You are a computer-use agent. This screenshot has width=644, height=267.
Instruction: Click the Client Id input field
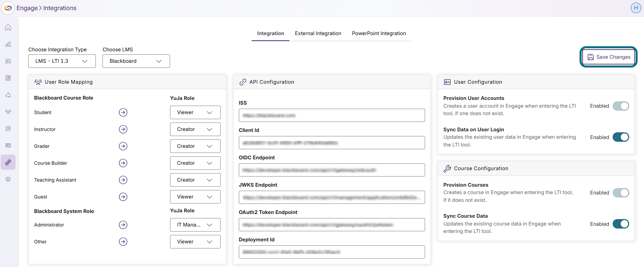[332, 143]
